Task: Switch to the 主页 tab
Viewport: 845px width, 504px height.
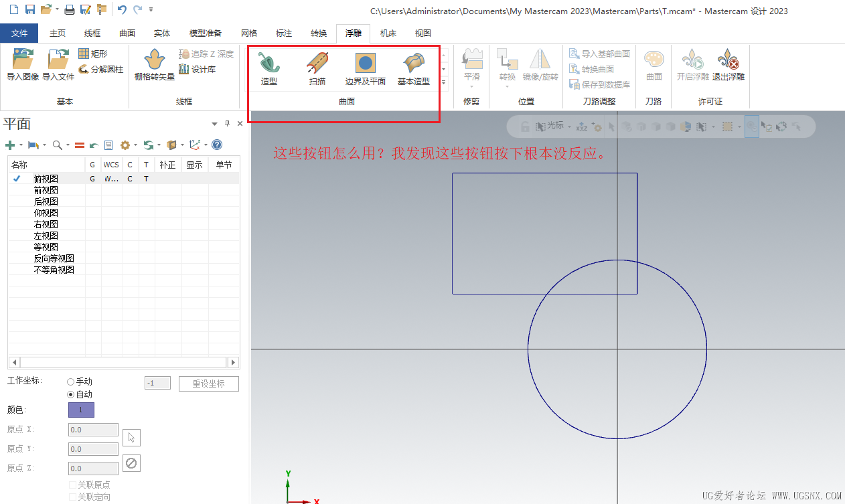Action: tap(58, 33)
